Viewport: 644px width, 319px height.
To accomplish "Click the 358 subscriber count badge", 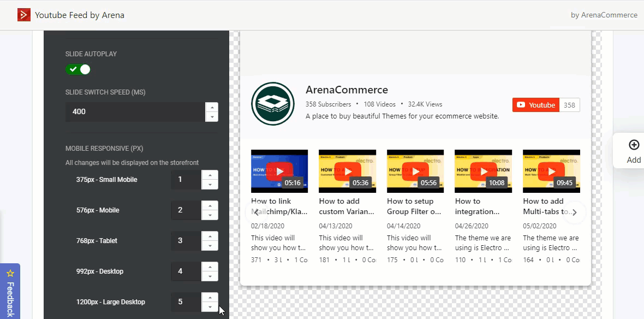I will pos(569,105).
